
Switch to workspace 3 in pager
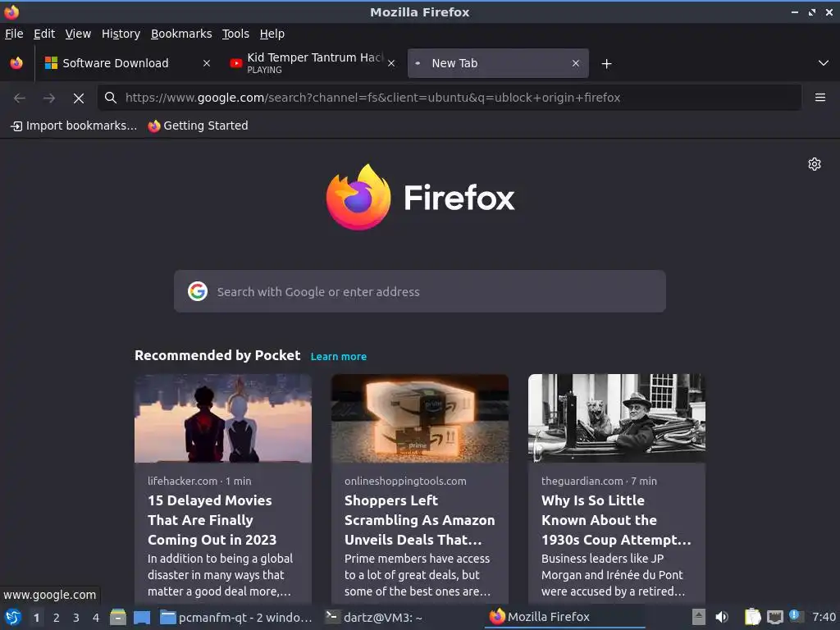(x=76, y=618)
